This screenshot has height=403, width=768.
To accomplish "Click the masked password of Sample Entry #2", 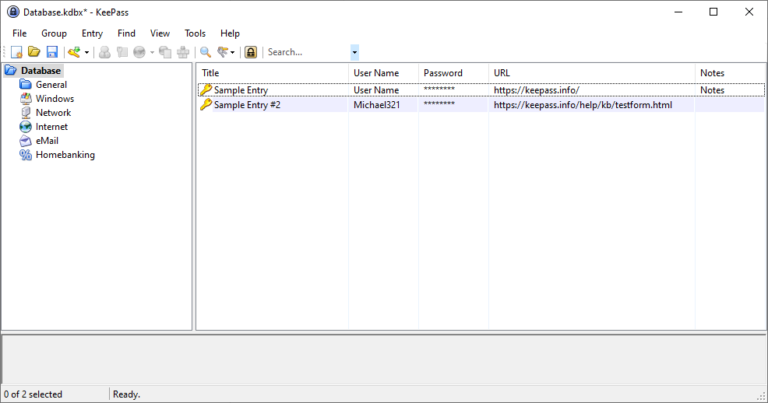I will click(x=439, y=105).
